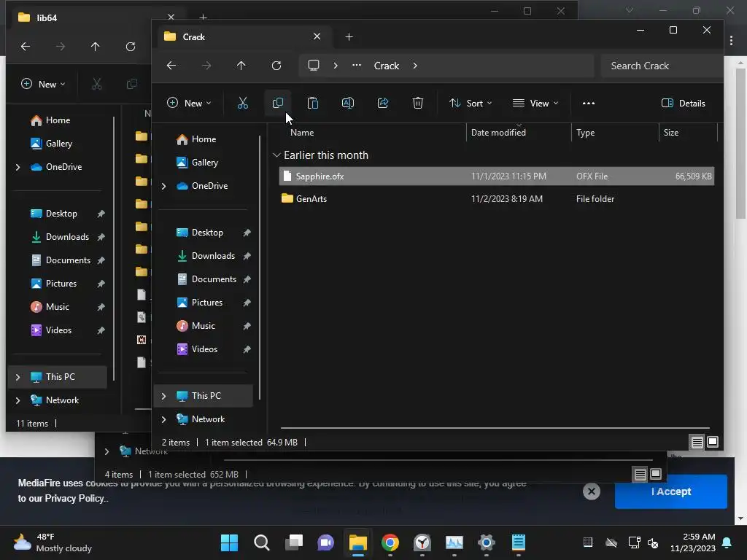Sort by the Name column header

coord(302,133)
